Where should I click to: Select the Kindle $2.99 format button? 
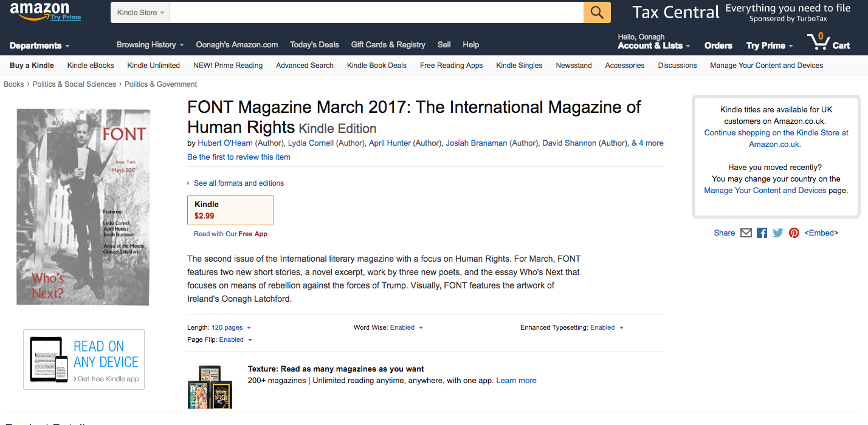230,210
